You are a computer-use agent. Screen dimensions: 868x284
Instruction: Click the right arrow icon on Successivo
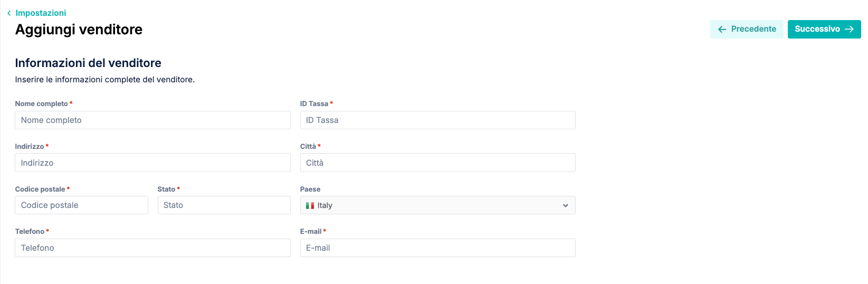[849, 30]
